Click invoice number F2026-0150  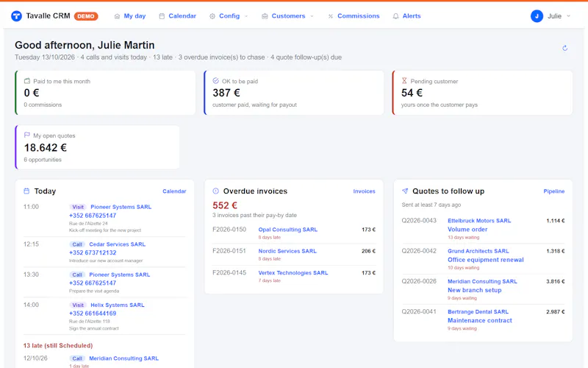[x=229, y=230]
